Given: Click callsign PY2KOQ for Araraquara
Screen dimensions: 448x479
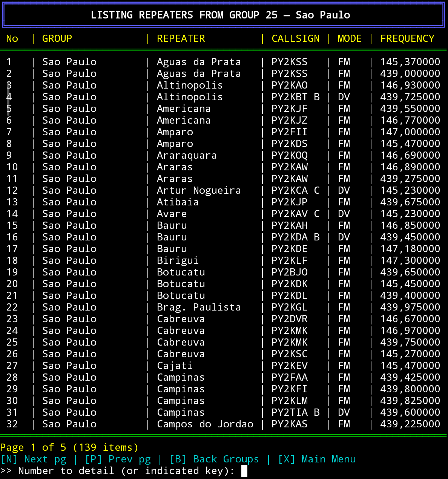Looking at the screenshot, I should 290,155.
